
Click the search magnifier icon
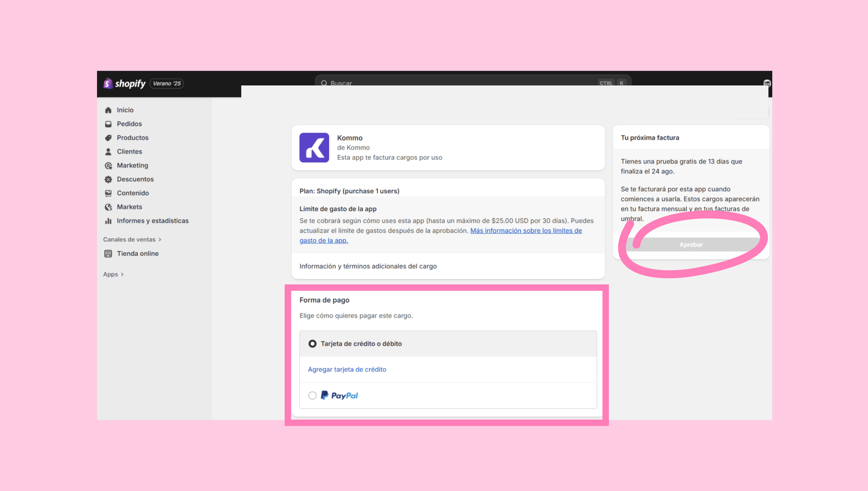click(324, 83)
